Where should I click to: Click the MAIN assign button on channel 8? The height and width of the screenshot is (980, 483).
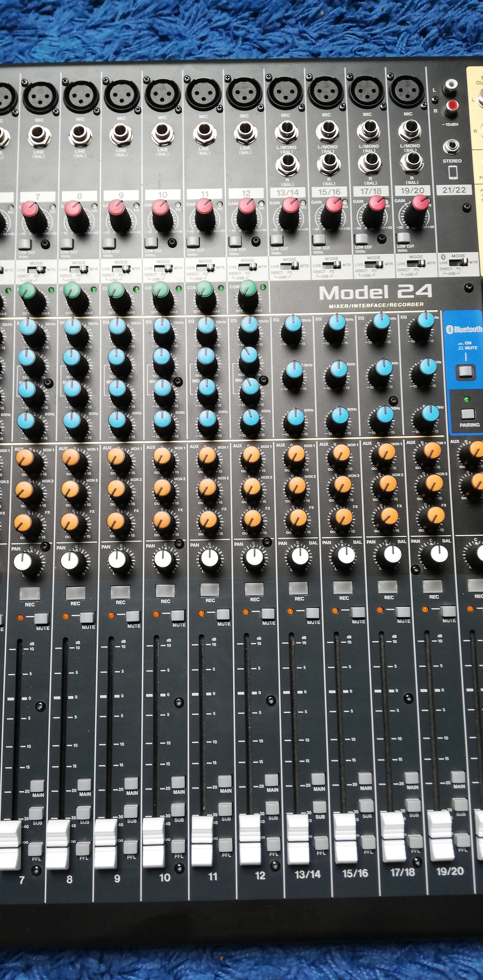[x=84, y=785]
